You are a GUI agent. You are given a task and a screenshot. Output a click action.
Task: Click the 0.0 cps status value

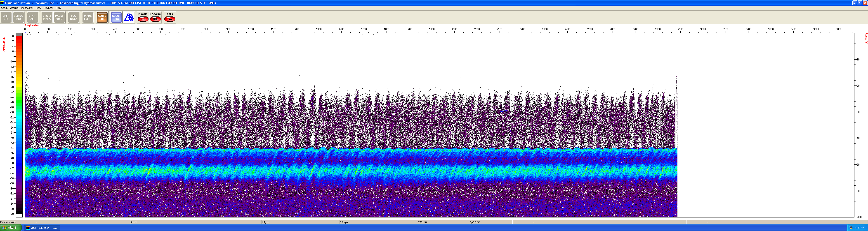(344, 222)
